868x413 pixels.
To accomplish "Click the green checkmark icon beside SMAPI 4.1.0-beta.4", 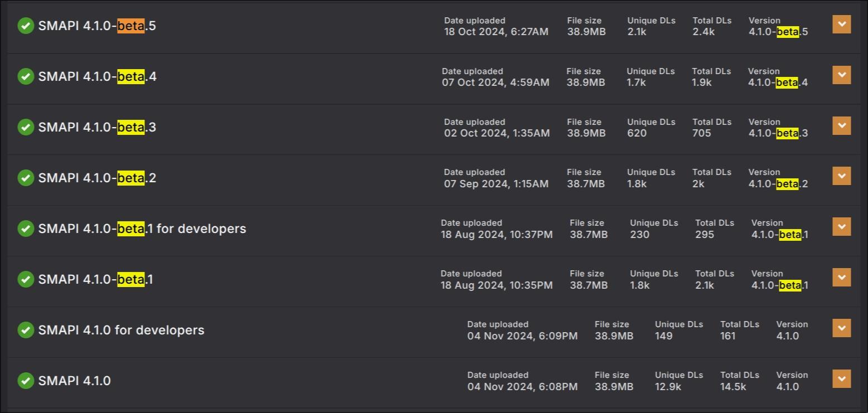I will (26, 76).
